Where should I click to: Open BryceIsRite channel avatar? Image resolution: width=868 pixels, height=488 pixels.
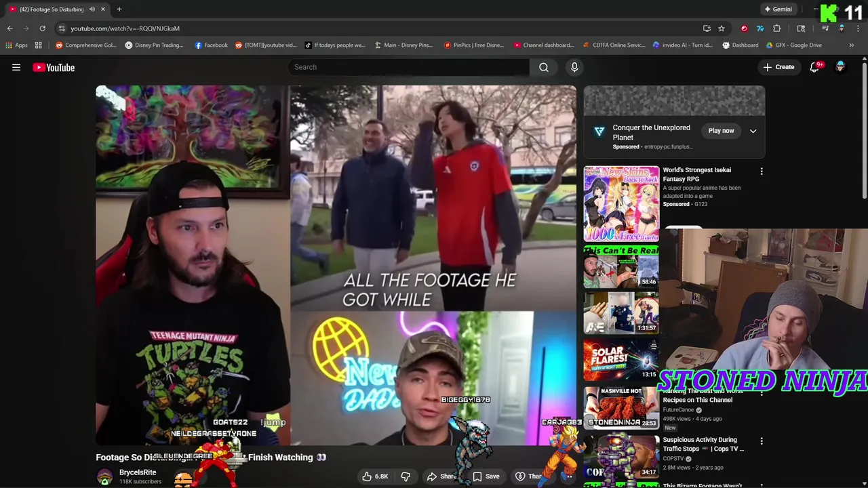(104, 477)
